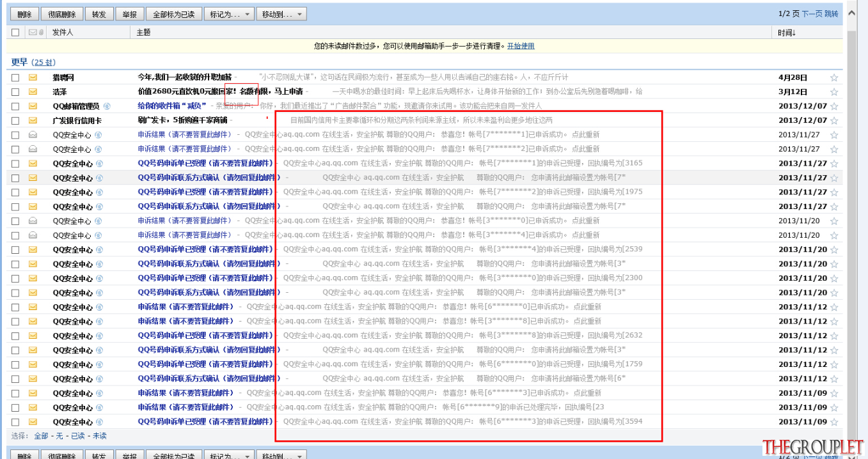Choose 无 in the 选择 row
Screen dimensions: 868x459
click(59, 436)
